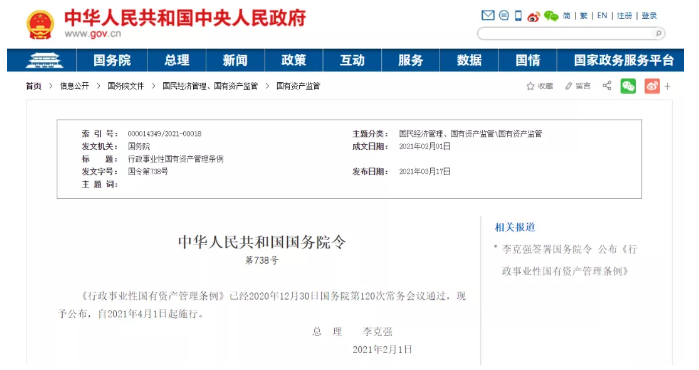The image size is (699, 370).
Task: Open the mobile phone version icon
Action: pos(518,16)
